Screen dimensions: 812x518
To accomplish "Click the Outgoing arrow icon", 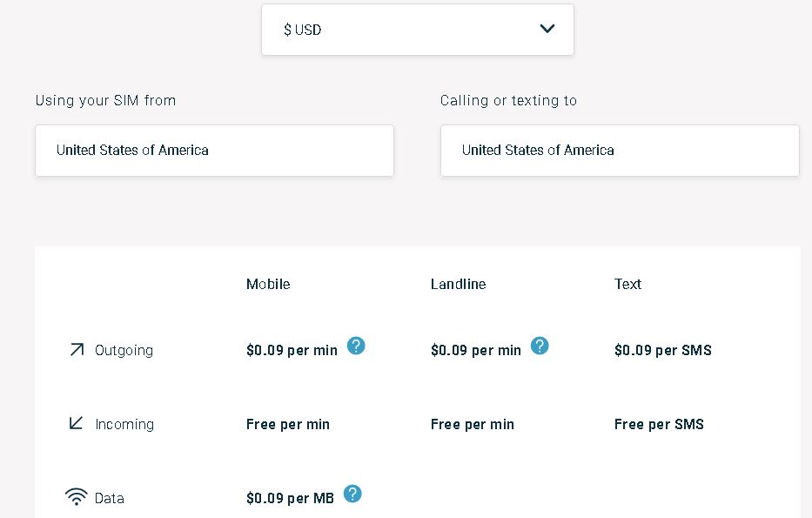I will click(x=77, y=350).
